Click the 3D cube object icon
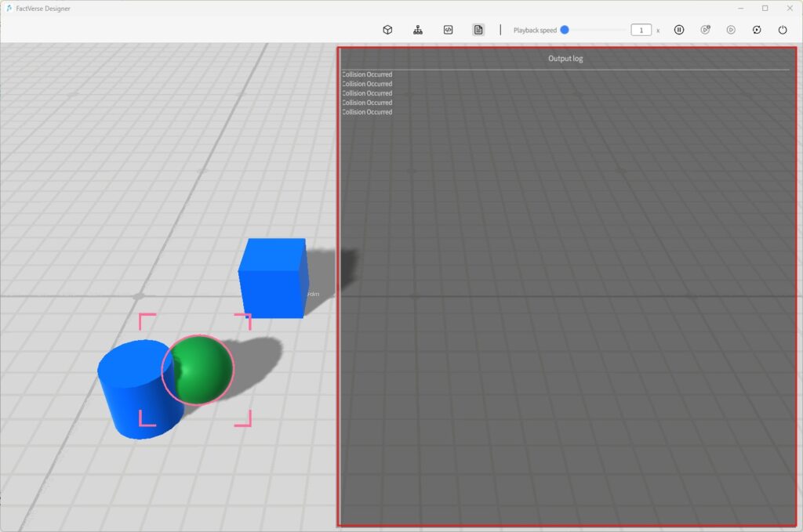The image size is (803, 532). coord(387,30)
